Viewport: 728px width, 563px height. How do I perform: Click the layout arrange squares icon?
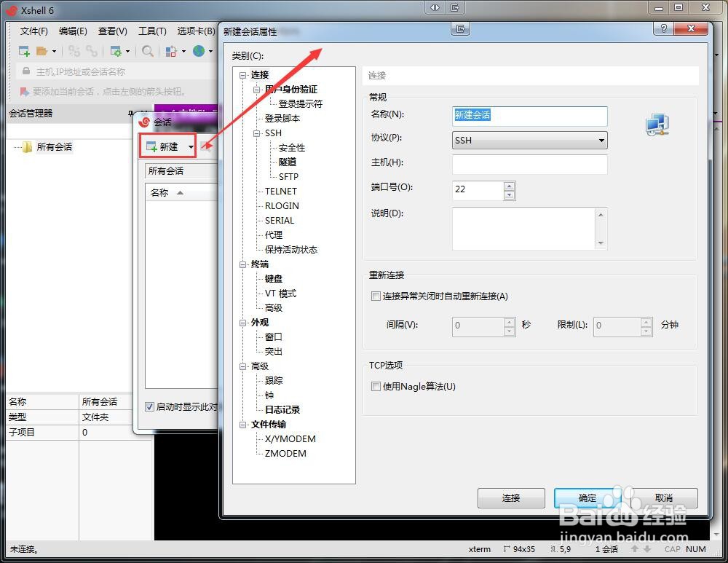click(171, 51)
